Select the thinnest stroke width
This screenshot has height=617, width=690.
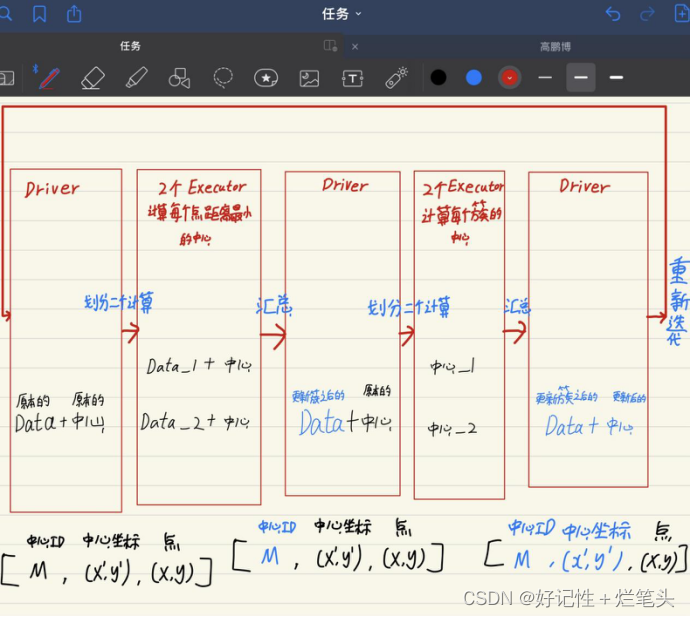[545, 77]
